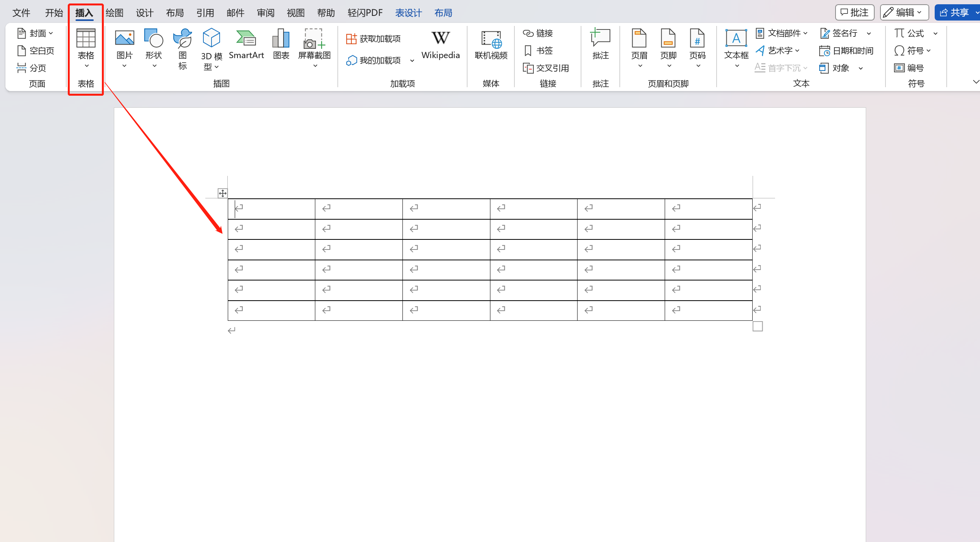Insert a 空白页 blank page
Image resolution: width=980 pixels, height=542 pixels.
36,51
